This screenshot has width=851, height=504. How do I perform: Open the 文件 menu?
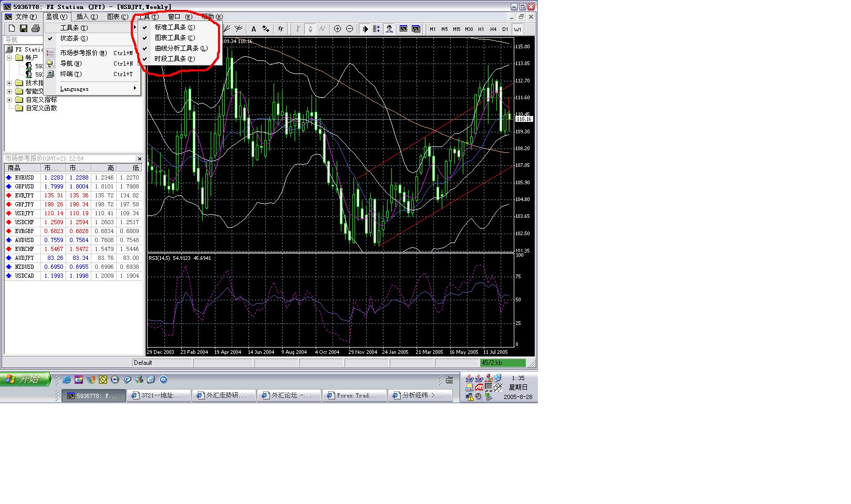(26, 17)
